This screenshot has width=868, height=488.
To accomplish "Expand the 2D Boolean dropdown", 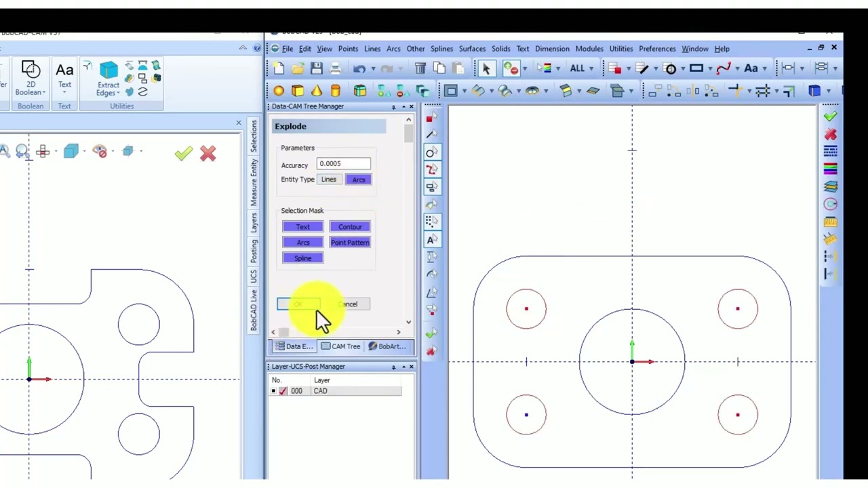I will click(x=43, y=93).
